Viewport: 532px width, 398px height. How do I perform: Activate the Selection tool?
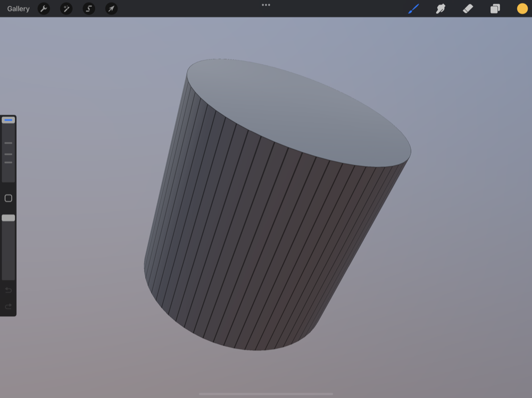(x=89, y=9)
